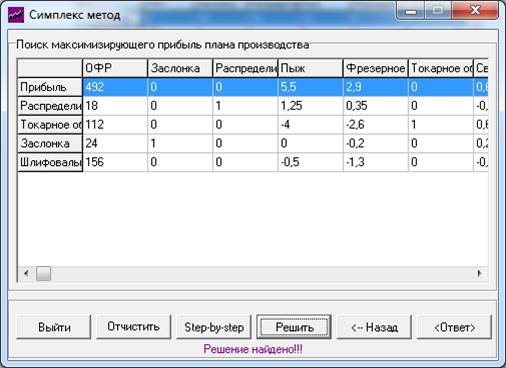506x368 pixels.
Task: Select the Прибыль row header
Action: (x=50, y=87)
